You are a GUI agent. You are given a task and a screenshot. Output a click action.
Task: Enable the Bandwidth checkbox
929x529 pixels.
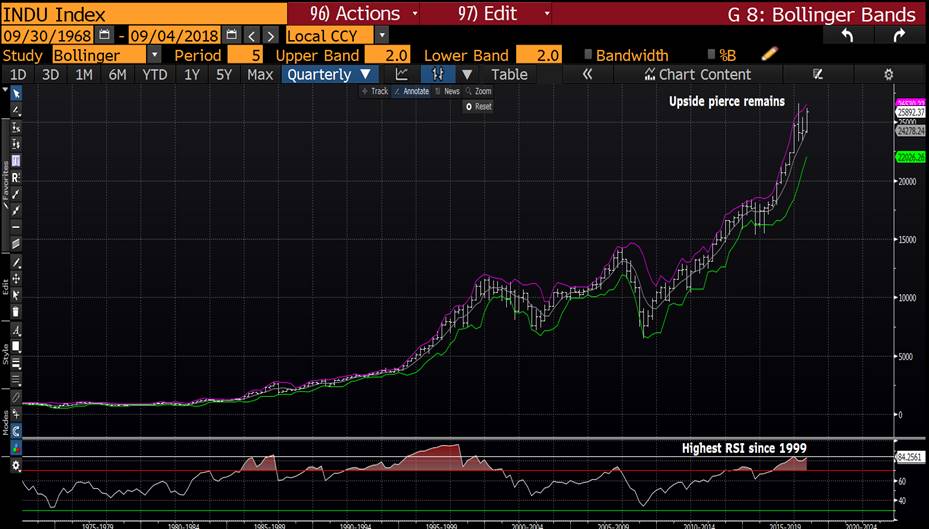click(x=588, y=55)
